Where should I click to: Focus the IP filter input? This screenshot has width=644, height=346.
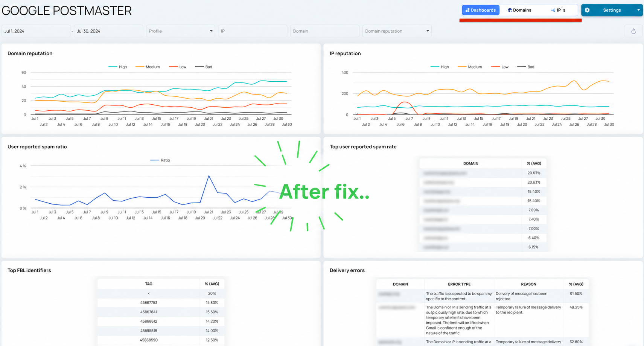tap(253, 31)
